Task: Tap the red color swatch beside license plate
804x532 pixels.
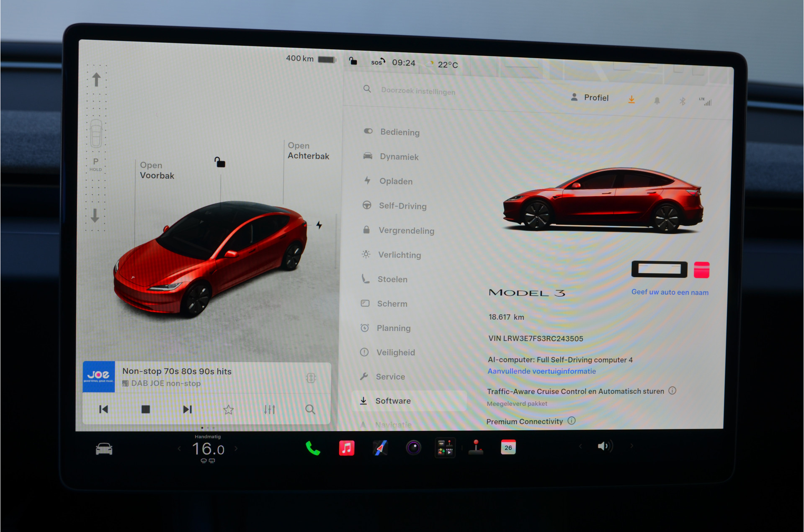Action: pos(701,270)
